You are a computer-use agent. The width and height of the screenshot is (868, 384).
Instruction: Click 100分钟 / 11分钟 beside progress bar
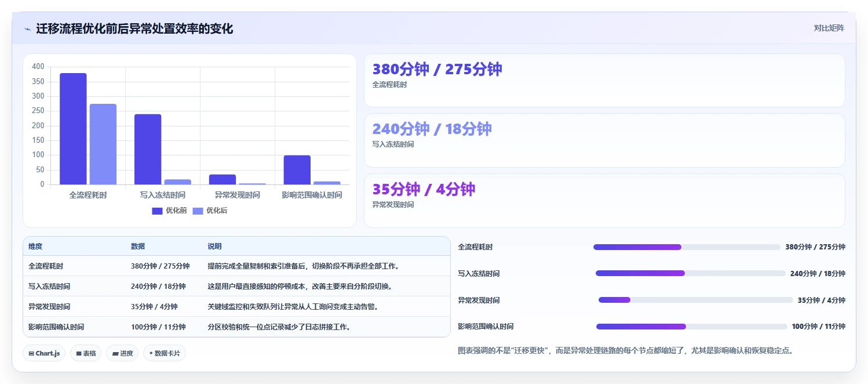818,327
